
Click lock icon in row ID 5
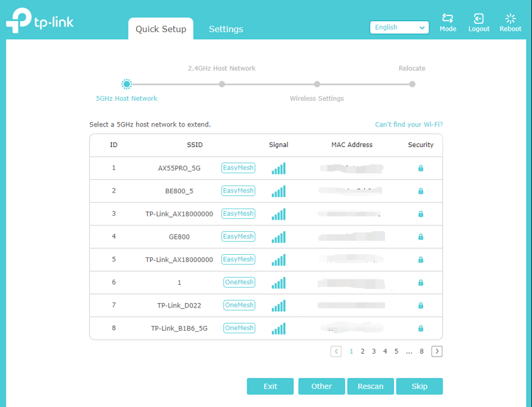[420, 260]
